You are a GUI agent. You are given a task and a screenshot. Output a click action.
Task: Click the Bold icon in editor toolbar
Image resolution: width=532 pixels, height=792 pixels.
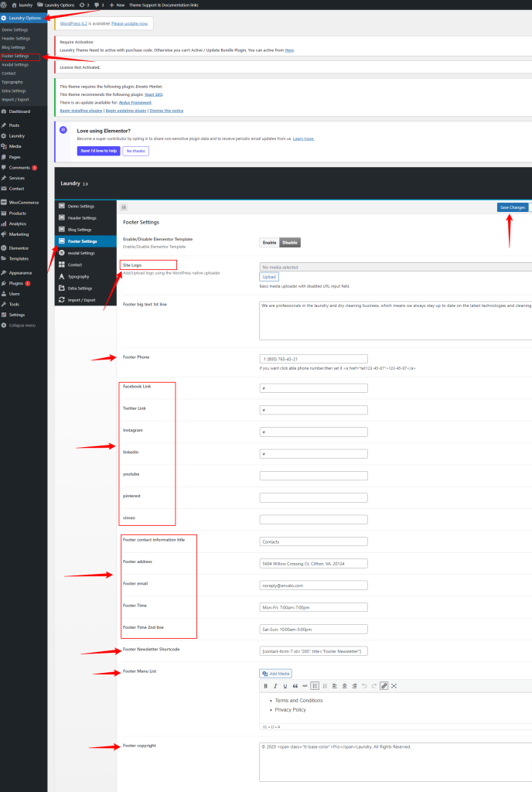265,685
